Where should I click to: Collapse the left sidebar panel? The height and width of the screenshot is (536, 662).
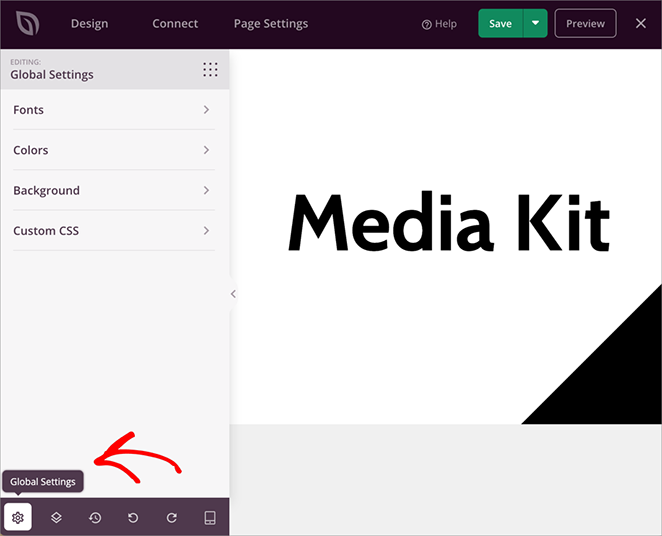[233, 294]
